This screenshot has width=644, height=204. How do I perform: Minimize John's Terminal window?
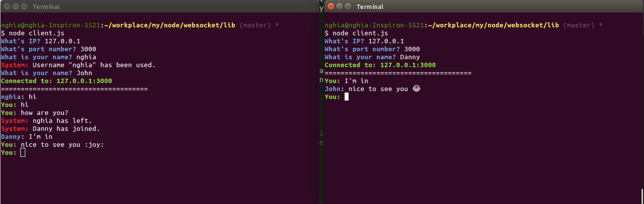tap(15, 6)
